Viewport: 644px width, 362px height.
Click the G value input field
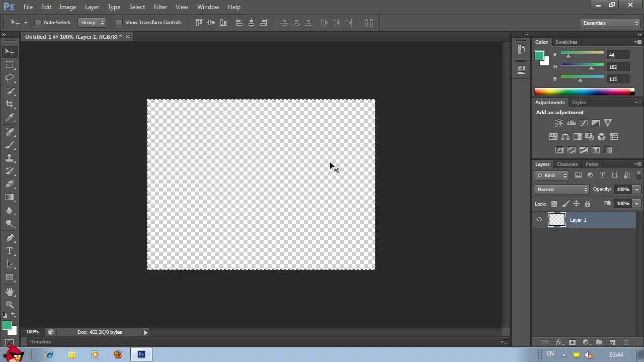pos(618,67)
